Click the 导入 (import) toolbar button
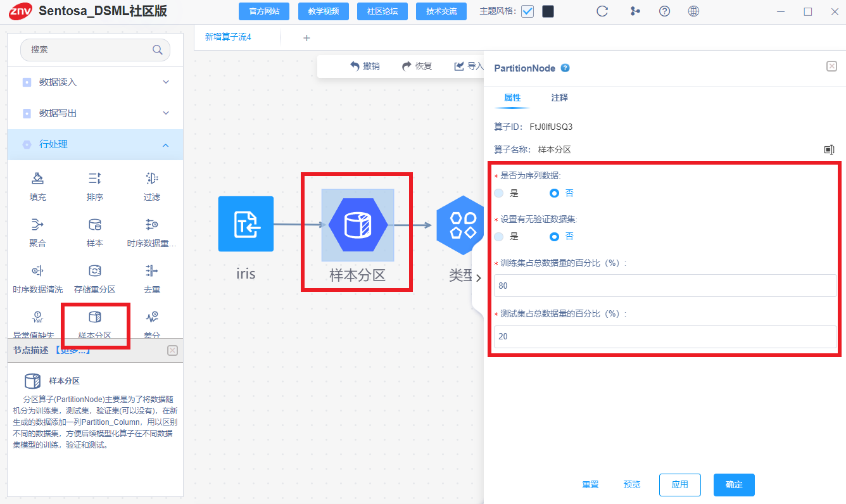This screenshot has height=504, width=846. click(469, 66)
